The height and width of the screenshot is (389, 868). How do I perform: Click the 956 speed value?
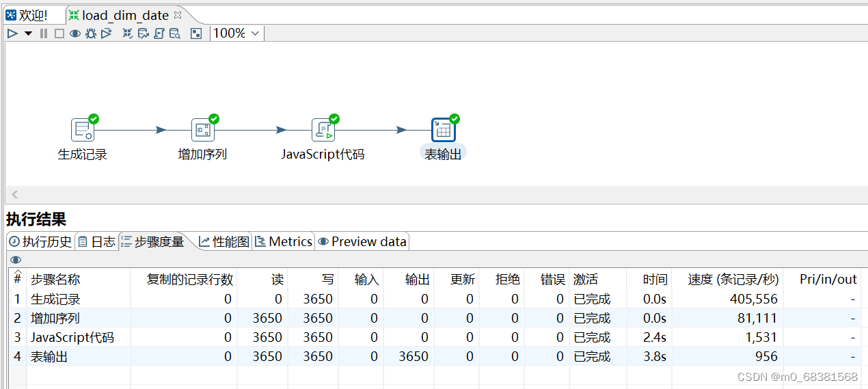[x=767, y=356]
